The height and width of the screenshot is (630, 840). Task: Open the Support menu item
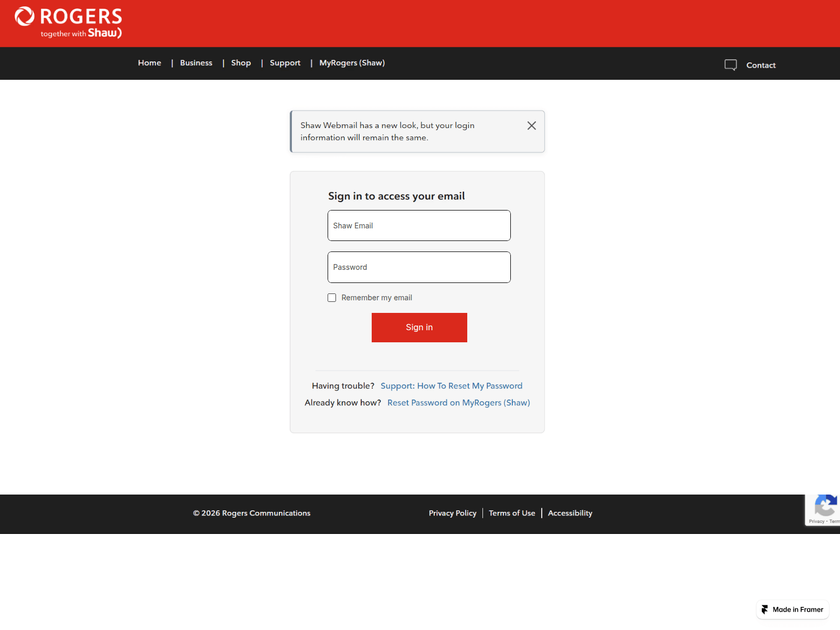point(285,63)
